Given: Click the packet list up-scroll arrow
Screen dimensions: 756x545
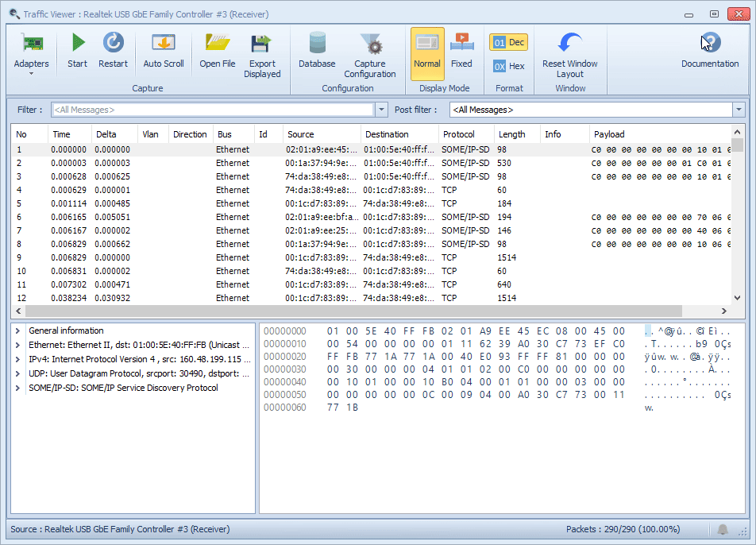Looking at the screenshot, I should 737,132.
